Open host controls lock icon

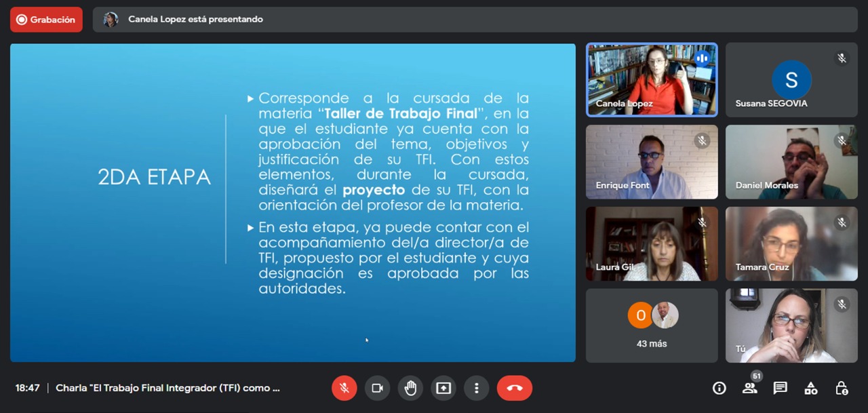(842, 388)
